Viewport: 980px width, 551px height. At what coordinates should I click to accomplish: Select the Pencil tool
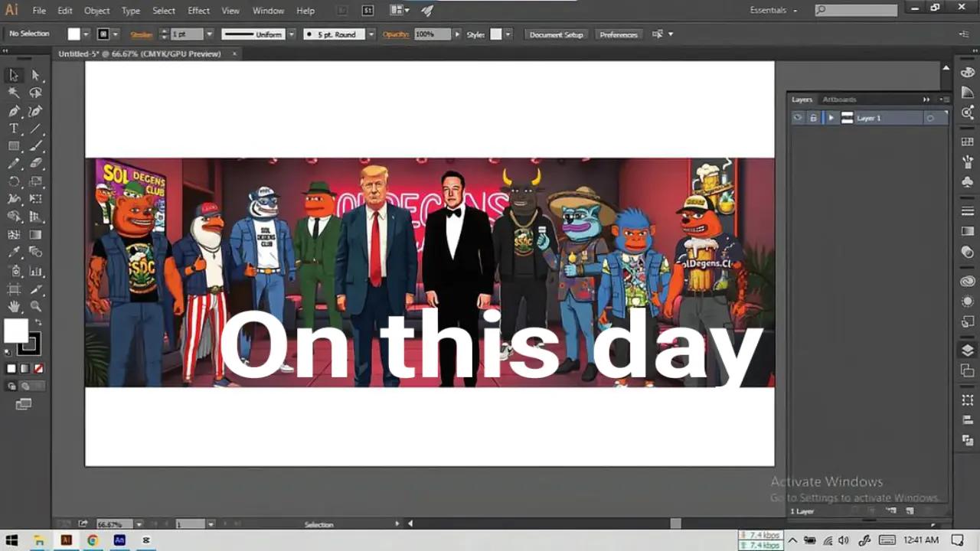14,164
